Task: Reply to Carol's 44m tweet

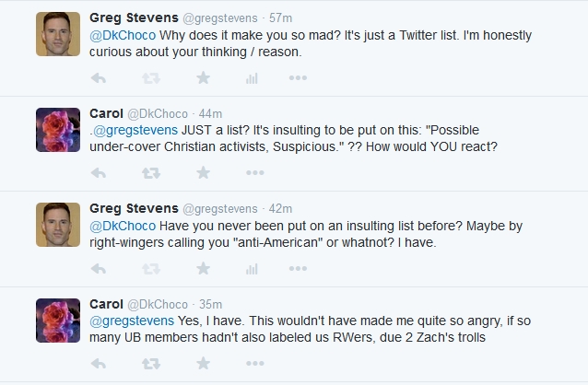Action: pos(100,172)
